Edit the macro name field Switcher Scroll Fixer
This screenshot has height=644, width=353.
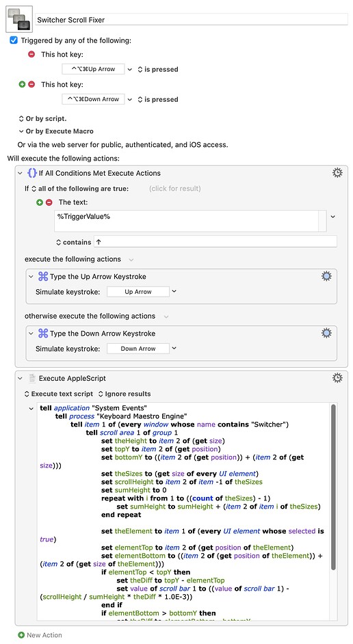(x=192, y=20)
